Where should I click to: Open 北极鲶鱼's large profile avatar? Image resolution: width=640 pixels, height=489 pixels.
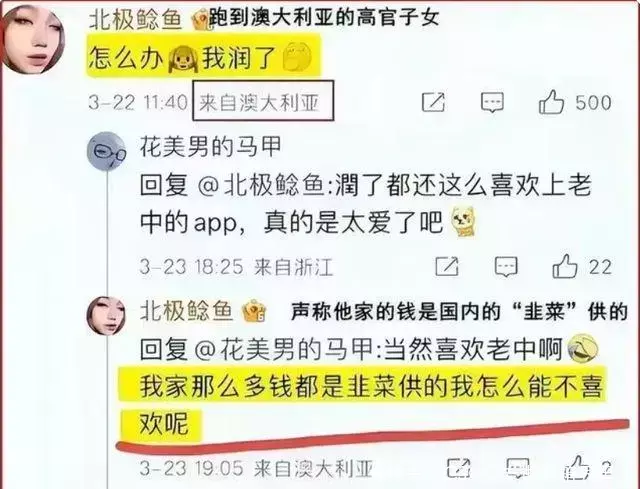(x=33, y=39)
